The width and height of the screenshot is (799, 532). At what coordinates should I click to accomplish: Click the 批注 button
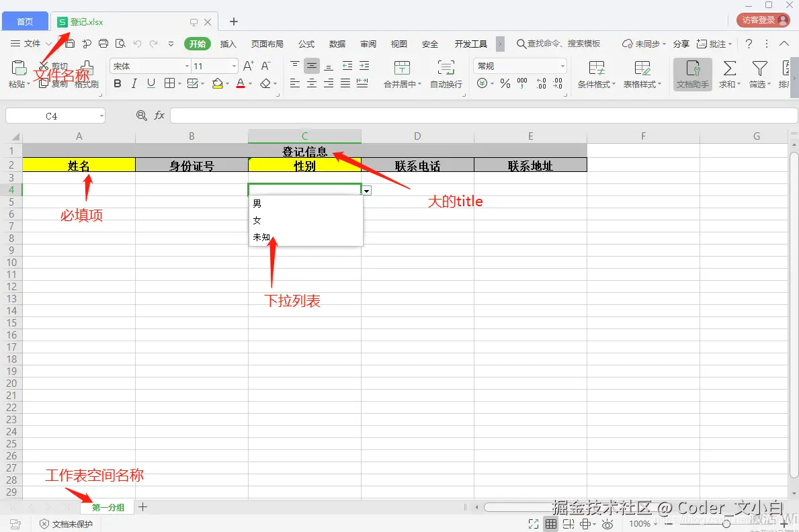[x=714, y=44]
